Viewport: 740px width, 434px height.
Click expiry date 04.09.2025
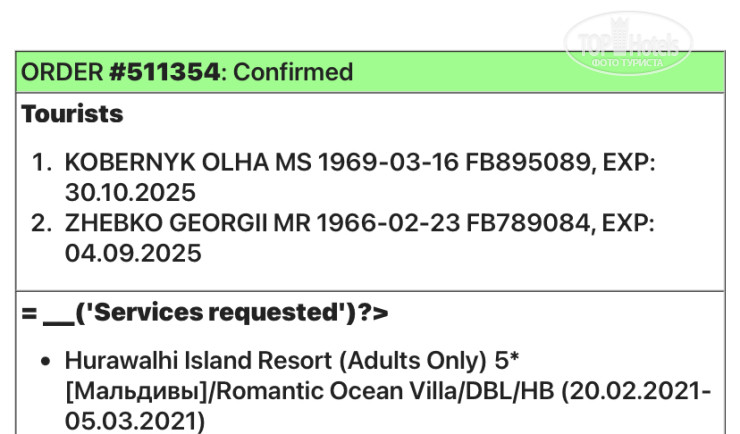(x=133, y=254)
